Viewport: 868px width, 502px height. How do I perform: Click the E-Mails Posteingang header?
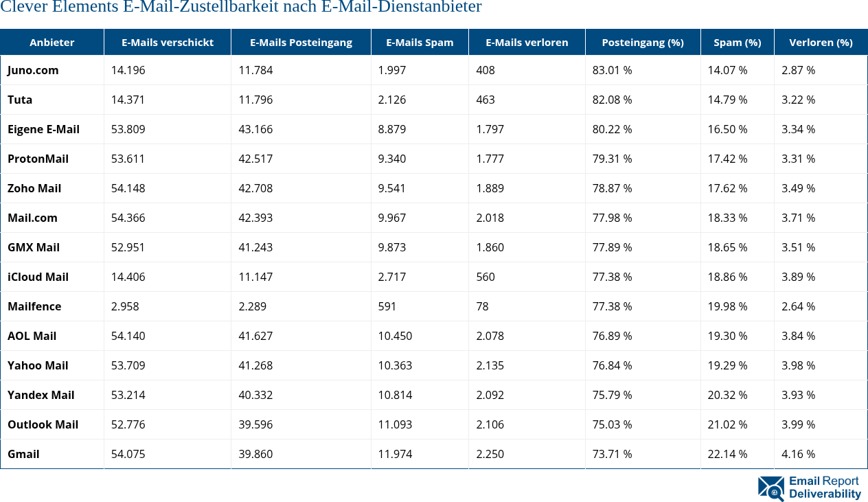tap(301, 43)
